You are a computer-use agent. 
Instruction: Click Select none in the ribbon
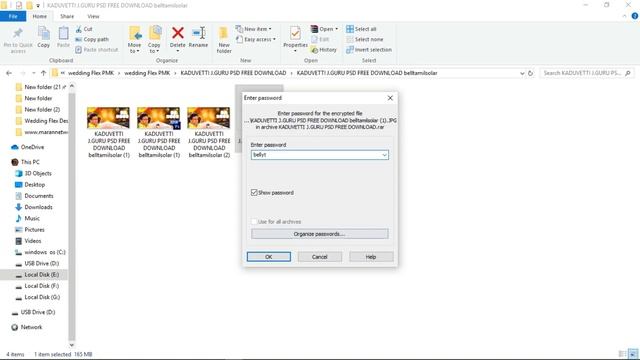[x=365, y=40]
